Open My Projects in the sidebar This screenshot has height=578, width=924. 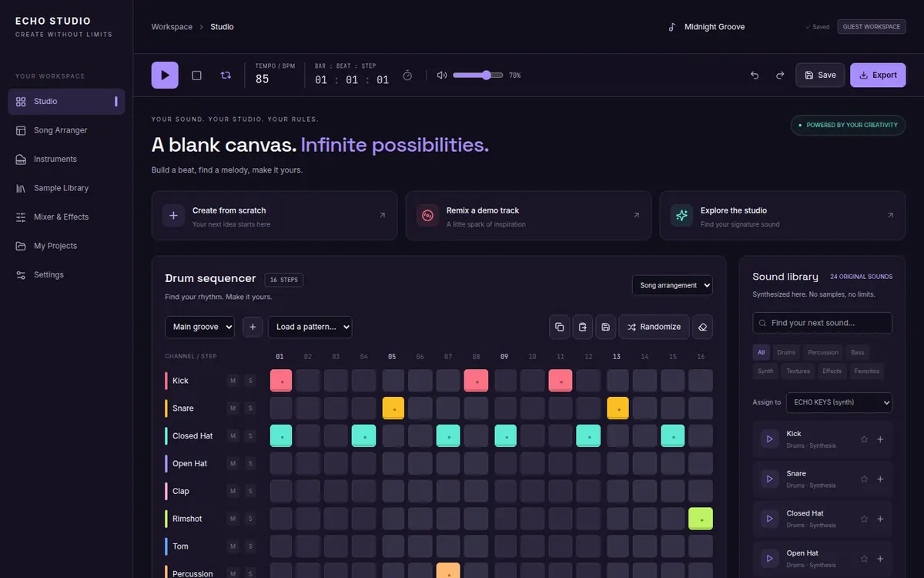tap(66, 246)
